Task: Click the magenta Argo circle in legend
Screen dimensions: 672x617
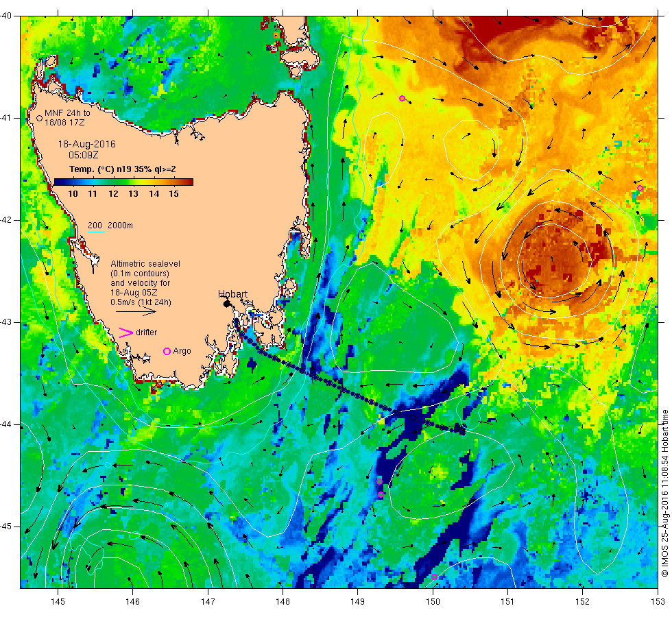Action: tap(167, 351)
